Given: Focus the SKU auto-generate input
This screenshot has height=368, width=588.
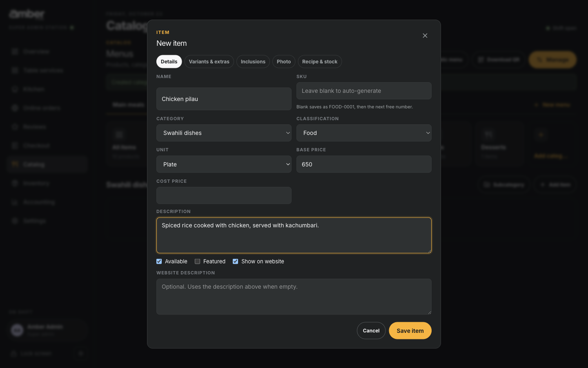Looking at the screenshot, I should pyautogui.click(x=364, y=91).
